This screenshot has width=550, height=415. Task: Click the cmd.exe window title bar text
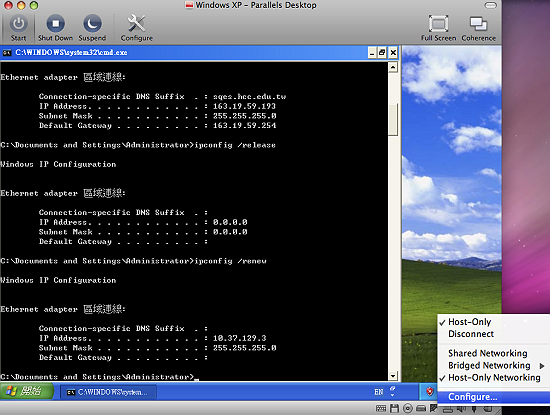[x=71, y=53]
